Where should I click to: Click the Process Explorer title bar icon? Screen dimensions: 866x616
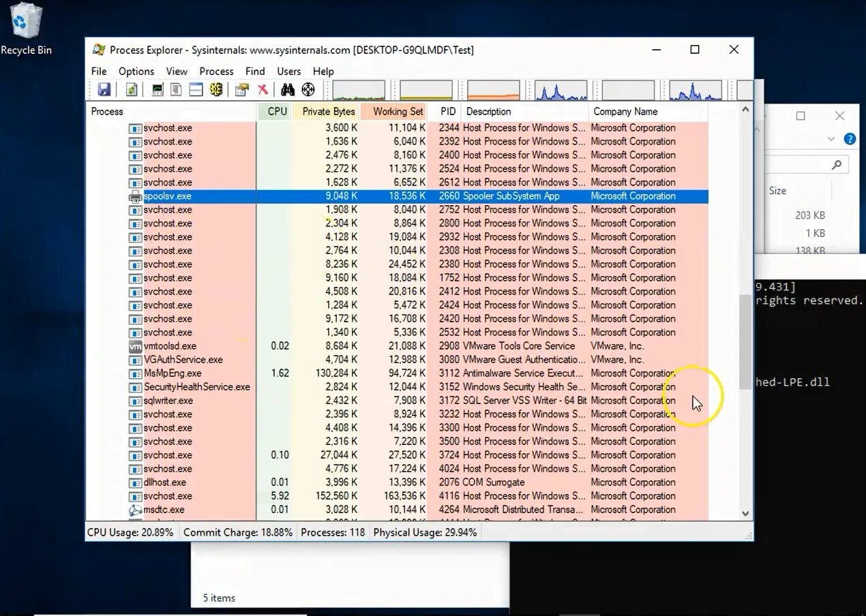[x=100, y=50]
